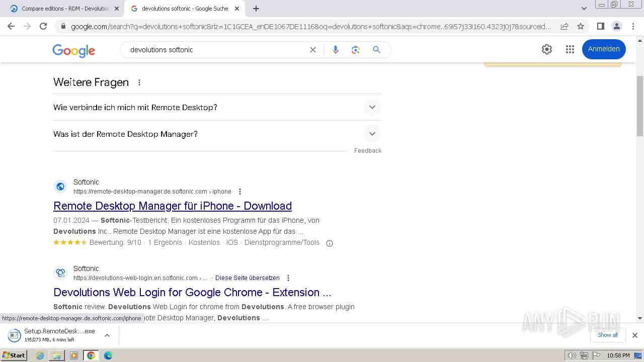Open 'Remote Desktop Manager für iPhone - Download' link
The width and height of the screenshot is (644, 362).
click(x=173, y=206)
